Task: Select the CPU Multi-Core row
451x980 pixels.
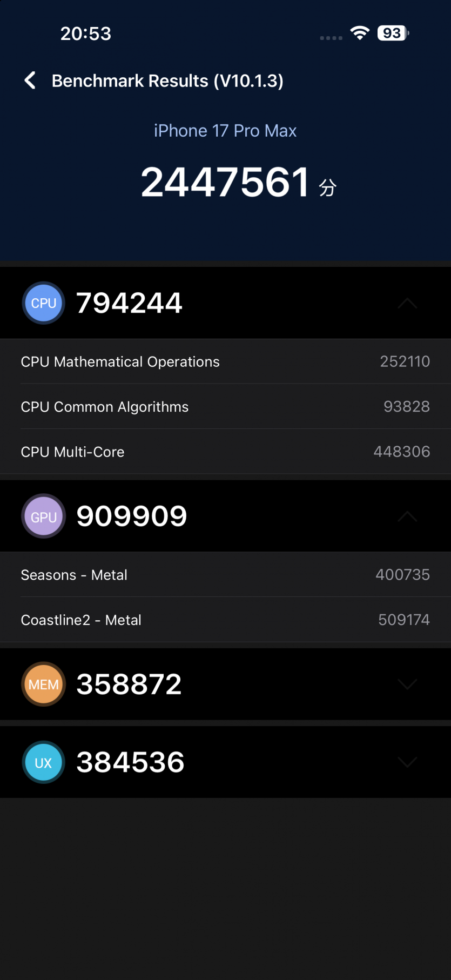Action: [225, 452]
